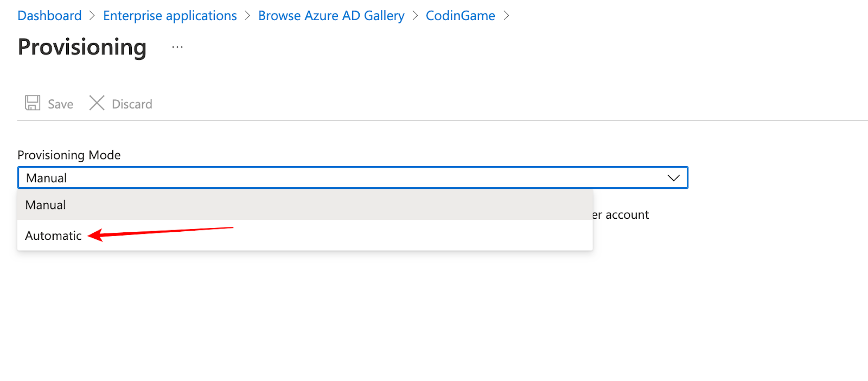This screenshot has width=868, height=381.
Task: Click the chevron after Browse Azure AD Gallery
Action: [x=415, y=16]
